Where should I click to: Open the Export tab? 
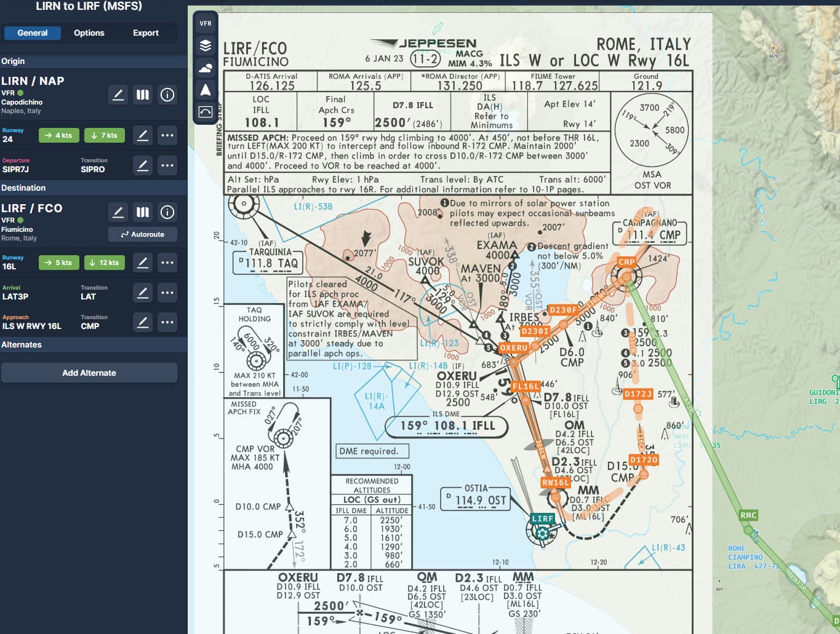(x=146, y=33)
